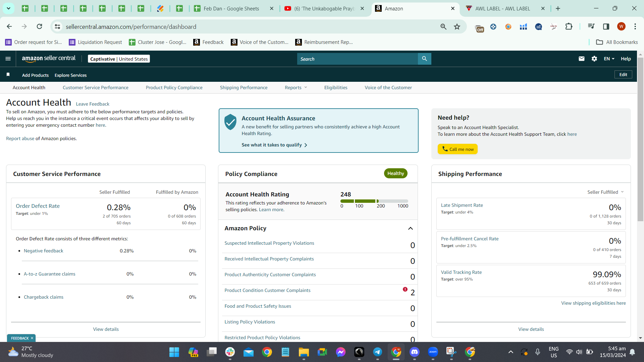Screen dimensions: 644x362
Task: Switch to the Feb Dan Google Sheets tab
Action: [x=234, y=8]
